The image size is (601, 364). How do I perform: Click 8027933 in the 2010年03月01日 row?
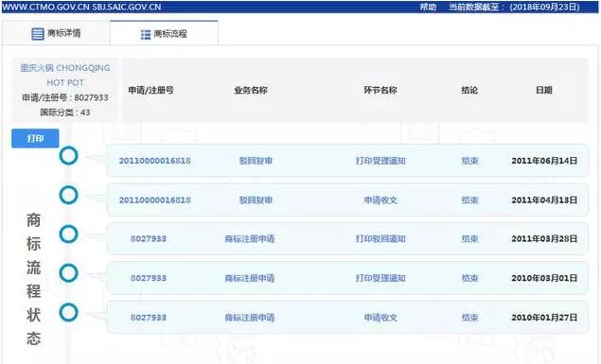[149, 278]
